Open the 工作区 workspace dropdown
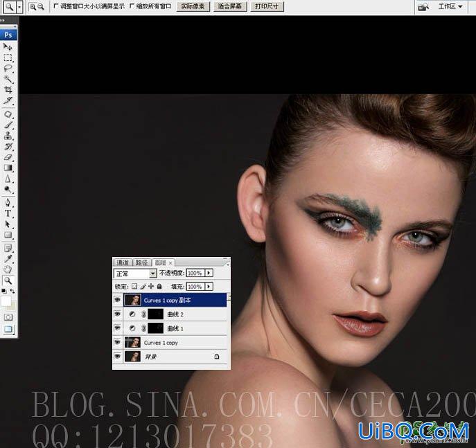 point(450,6)
